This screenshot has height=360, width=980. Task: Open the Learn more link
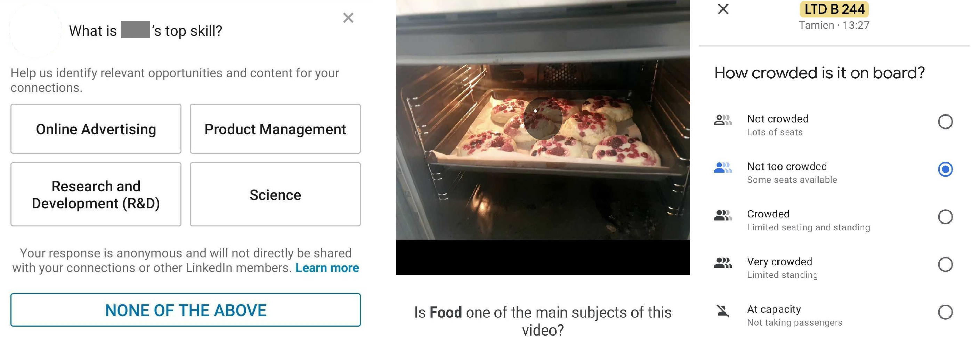[327, 268]
